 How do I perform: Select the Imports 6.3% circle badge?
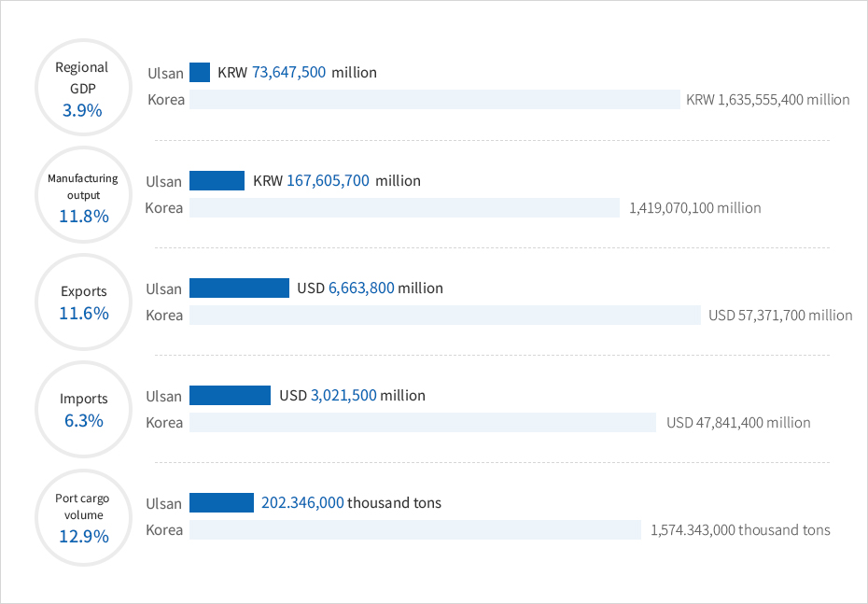click(x=84, y=410)
